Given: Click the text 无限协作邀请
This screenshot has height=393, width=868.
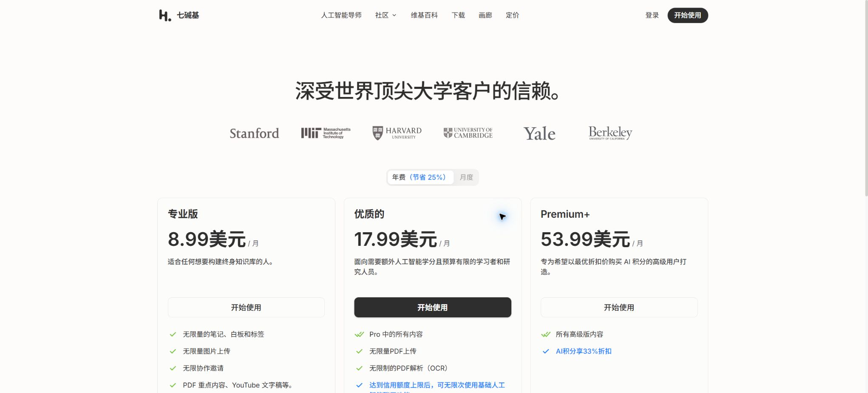Looking at the screenshot, I should coord(203,368).
